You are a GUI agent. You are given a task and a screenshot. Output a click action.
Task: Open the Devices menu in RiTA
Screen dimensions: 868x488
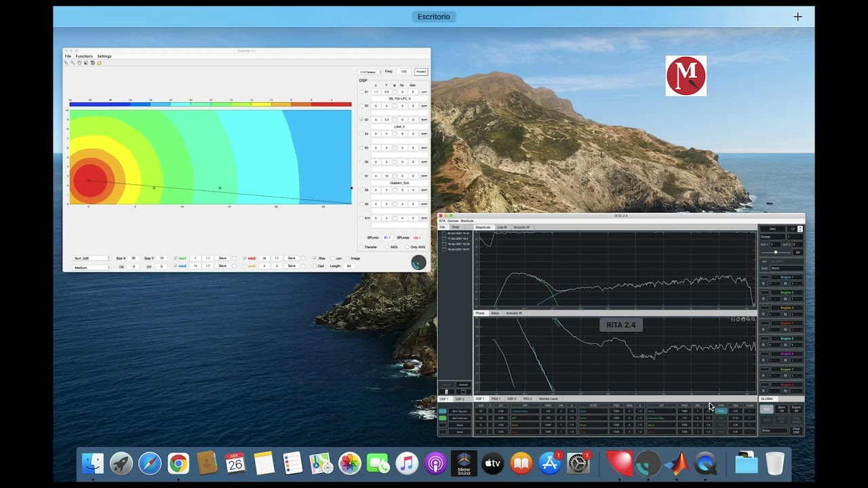(453, 221)
